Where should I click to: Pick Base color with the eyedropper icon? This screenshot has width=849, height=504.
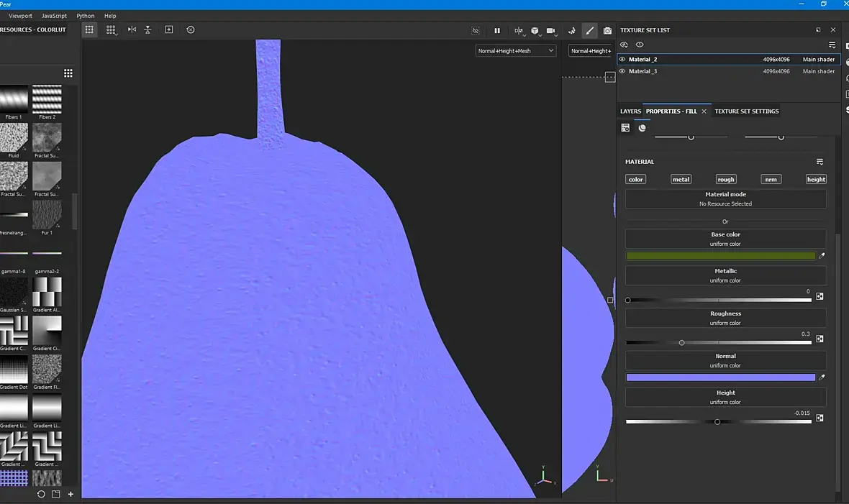coord(822,255)
